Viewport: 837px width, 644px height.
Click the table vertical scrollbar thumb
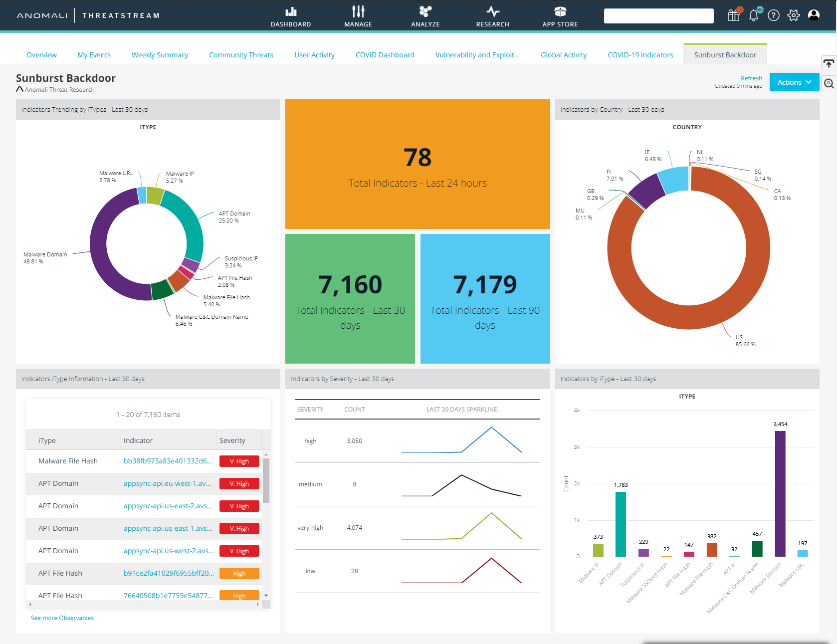[x=266, y=480]
